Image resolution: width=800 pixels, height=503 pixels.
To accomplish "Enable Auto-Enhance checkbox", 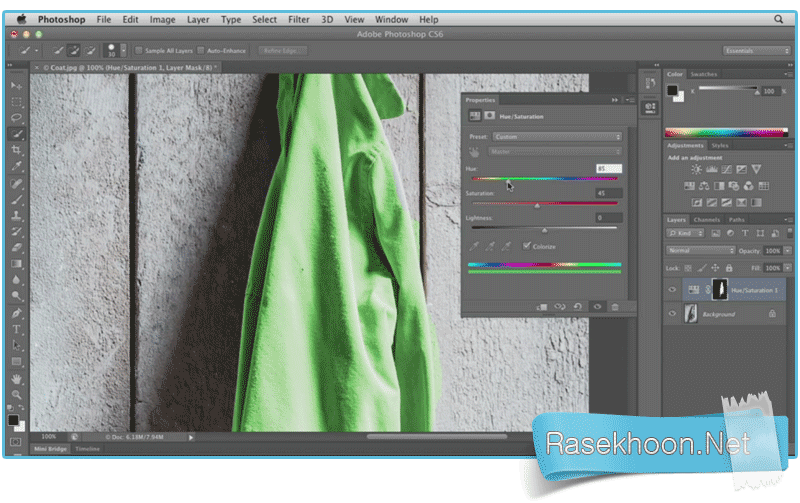I will click(x=201, y=50).
